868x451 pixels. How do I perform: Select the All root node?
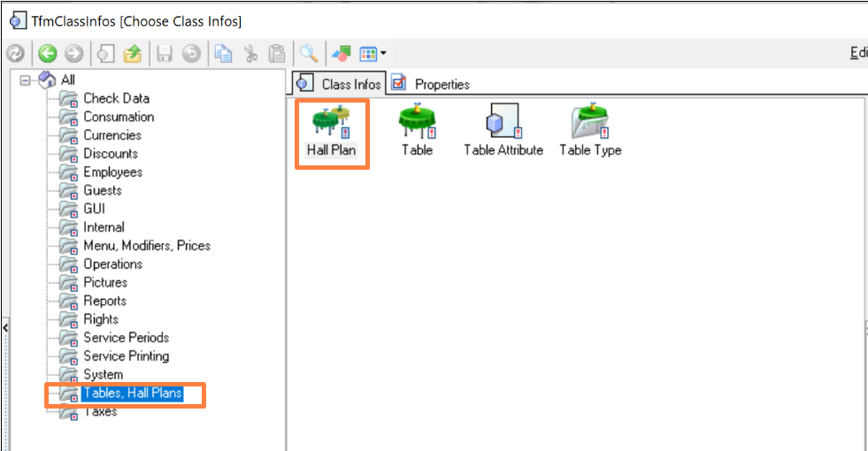pyautogui.click(x=67, y=80)
